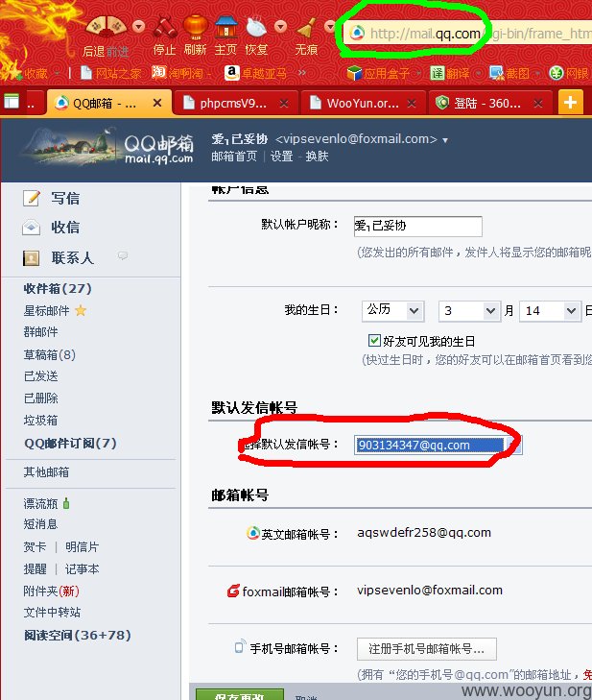
Task: Click the lantern Refresh icon
Action: tap(196, 27)
